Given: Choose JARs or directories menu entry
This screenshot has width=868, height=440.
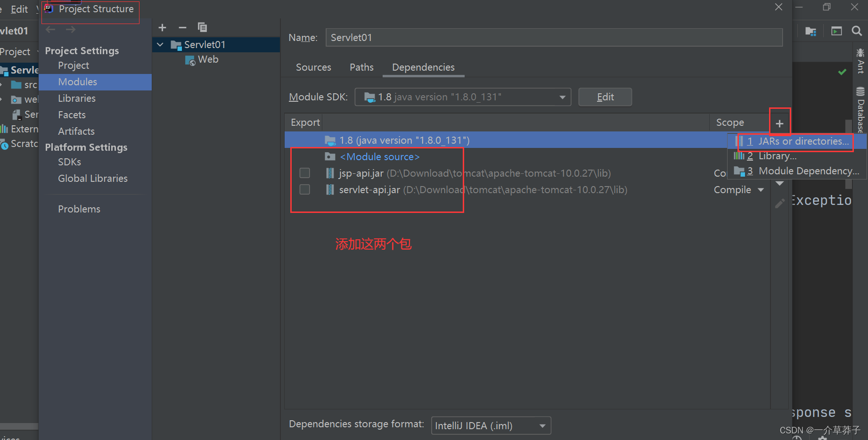Looking at the screenshot, I should coord(797,141).
